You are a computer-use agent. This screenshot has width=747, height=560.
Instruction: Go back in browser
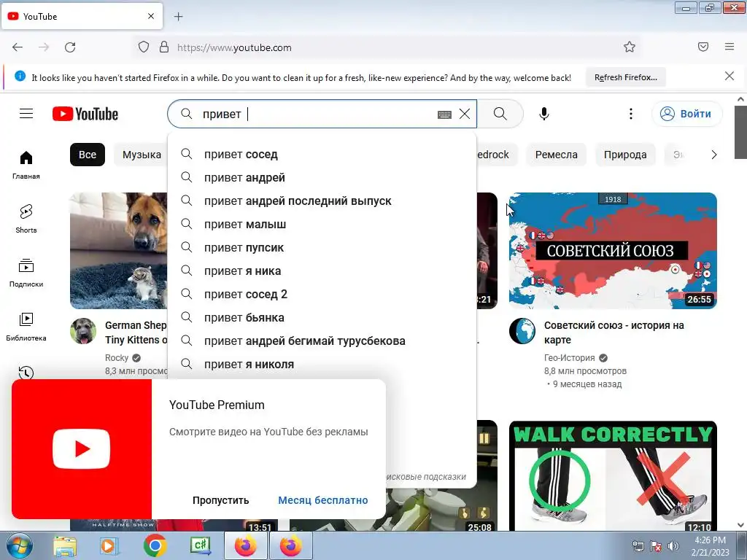[18, 47]
